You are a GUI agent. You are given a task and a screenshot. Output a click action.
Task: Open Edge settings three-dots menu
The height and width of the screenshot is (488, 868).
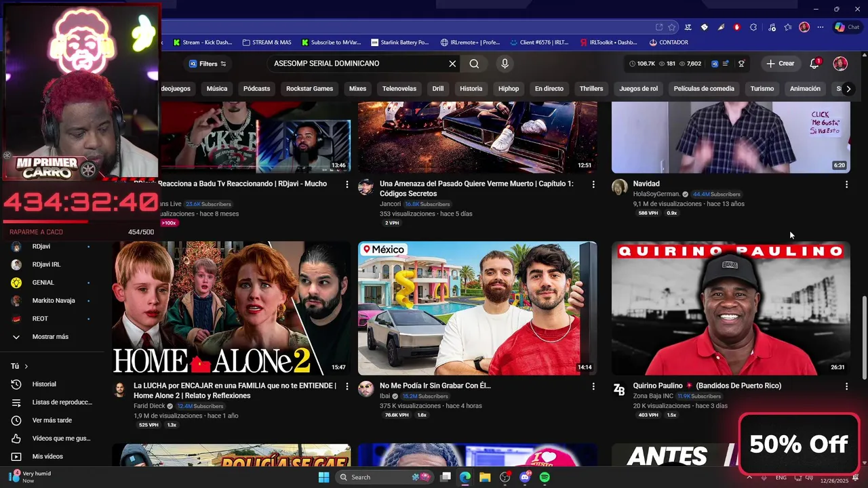pos(821,27)
